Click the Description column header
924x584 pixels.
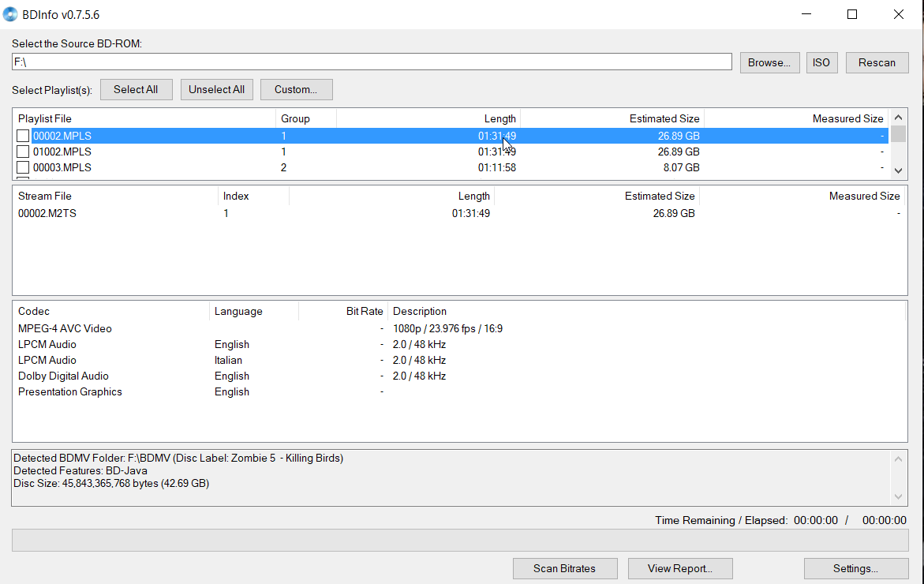(x=646, y=311)
